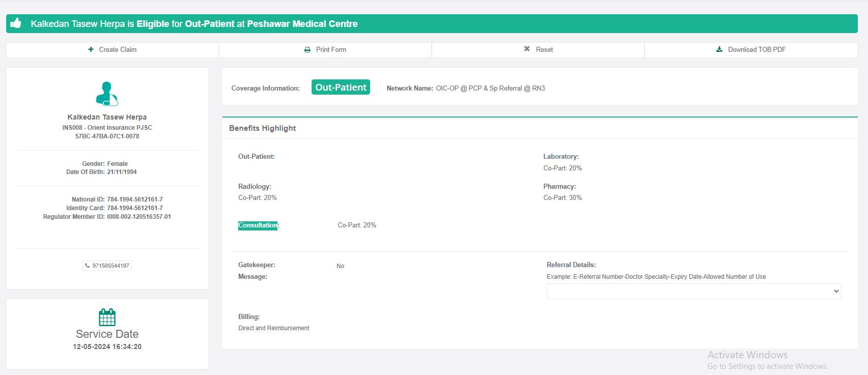Click the X icon beside Reset
This screenshot has width=868, height=375.
click(527, 49)
